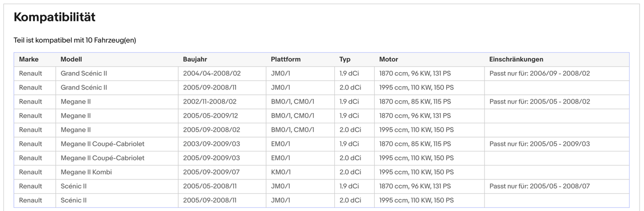
Task: Click the 'Marke' column header
Action: point(29,59)
